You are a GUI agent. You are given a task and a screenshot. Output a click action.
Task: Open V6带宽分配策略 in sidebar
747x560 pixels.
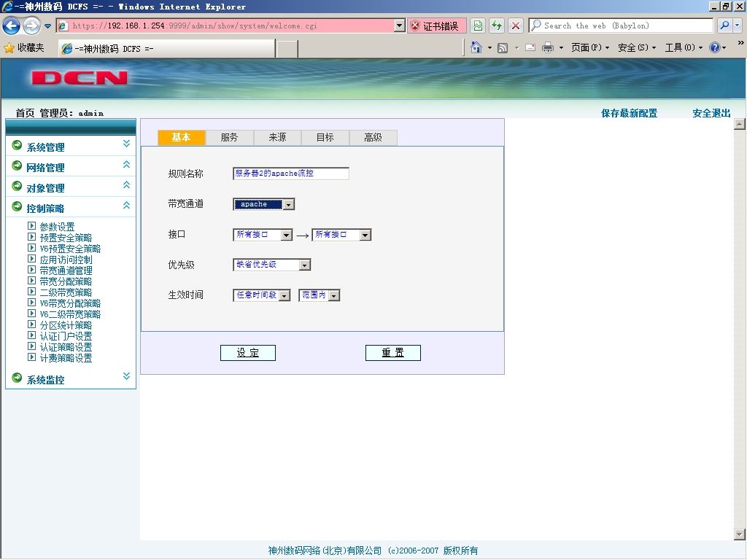[70, 303]
